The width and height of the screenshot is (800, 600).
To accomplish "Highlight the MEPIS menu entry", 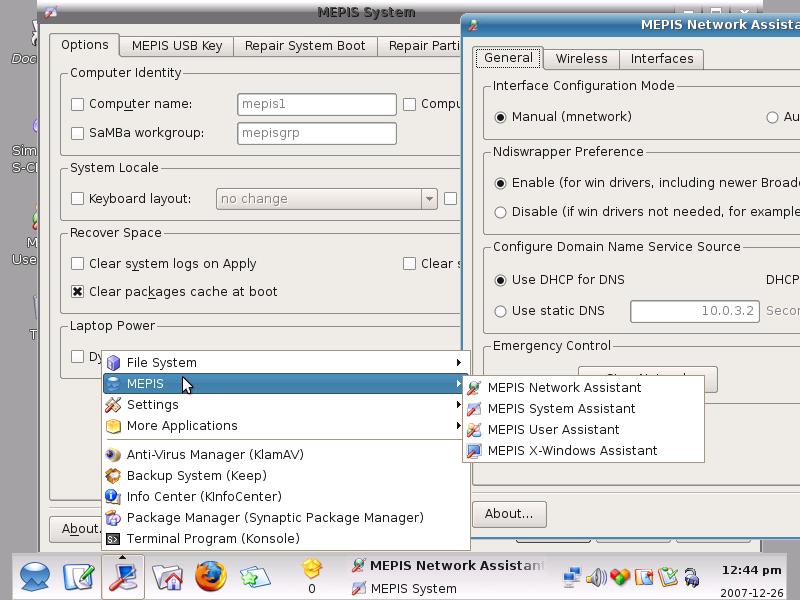I will [286, 384].
